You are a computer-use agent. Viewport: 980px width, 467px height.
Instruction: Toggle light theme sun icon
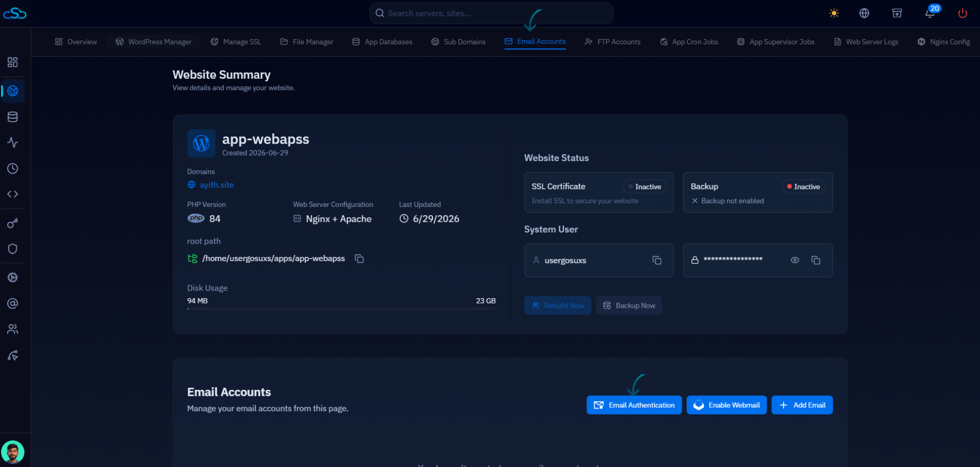pos(834,13)
